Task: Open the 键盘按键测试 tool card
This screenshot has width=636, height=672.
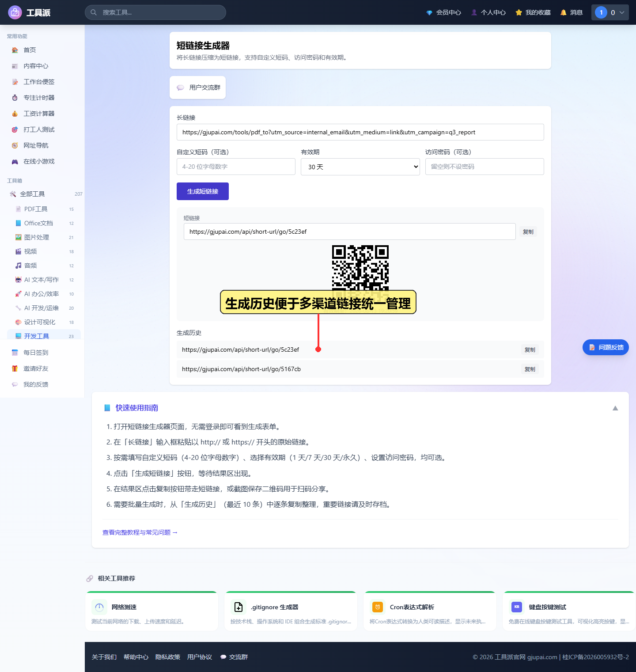Action: (569, 611)
